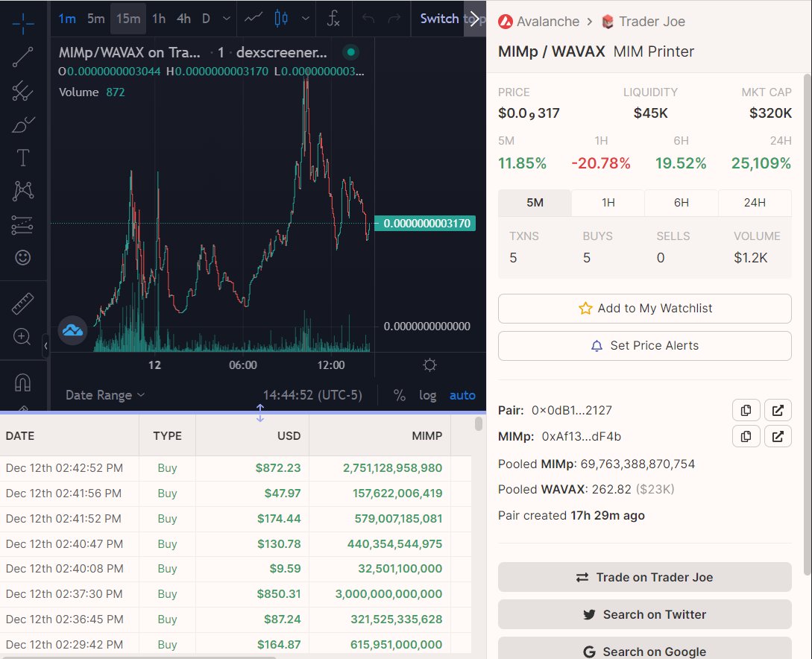The width and height of the screenshot is (812, 659).
Task: Toggle the green indicator visibility dot
Action: pos(350,51)
